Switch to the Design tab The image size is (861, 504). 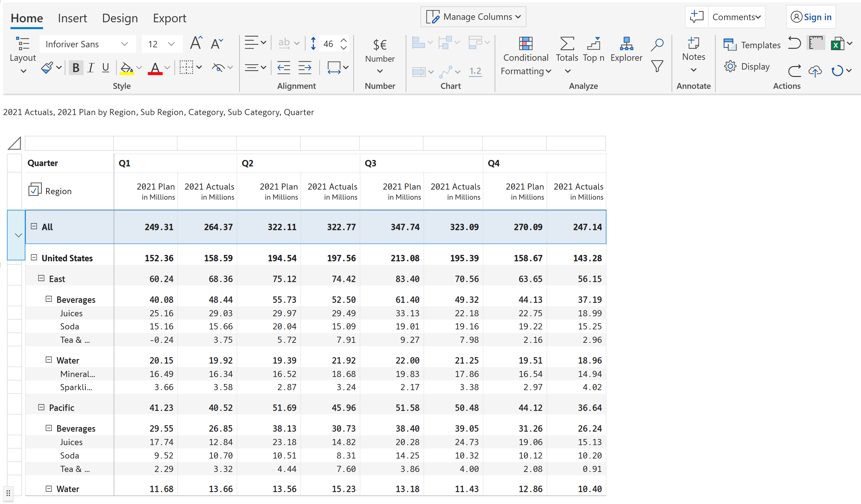120,18
